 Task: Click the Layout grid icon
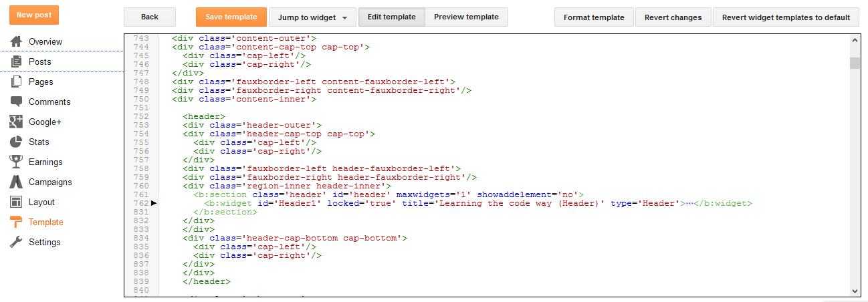[17, 202]
